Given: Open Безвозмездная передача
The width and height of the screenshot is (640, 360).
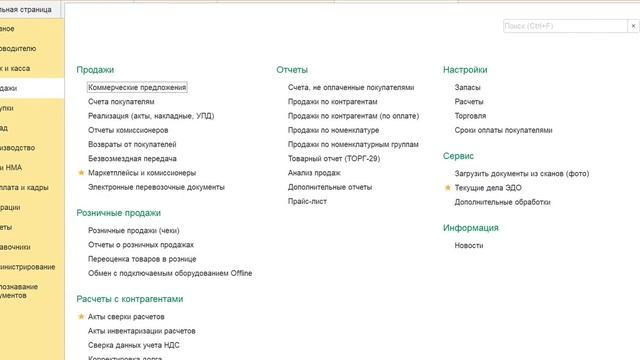Looking at the screenshot, I should coord(132,159).
